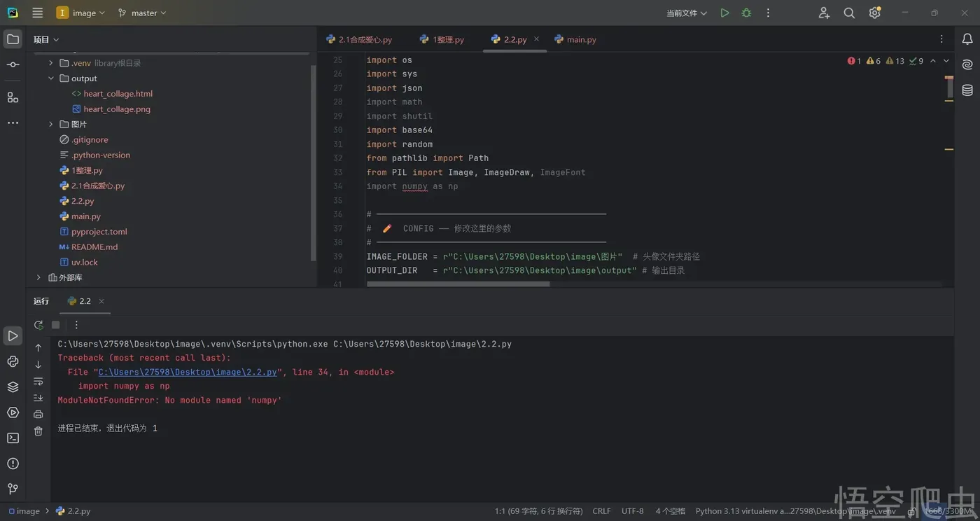
Task: Toggle the Project tool window folder icon
Action: (13, 39)
